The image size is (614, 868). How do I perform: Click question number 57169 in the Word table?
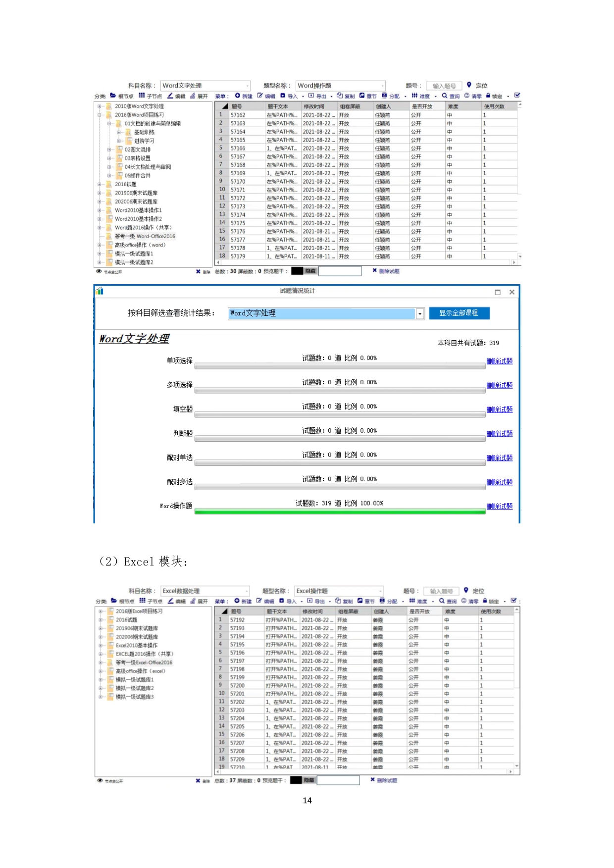238,173
